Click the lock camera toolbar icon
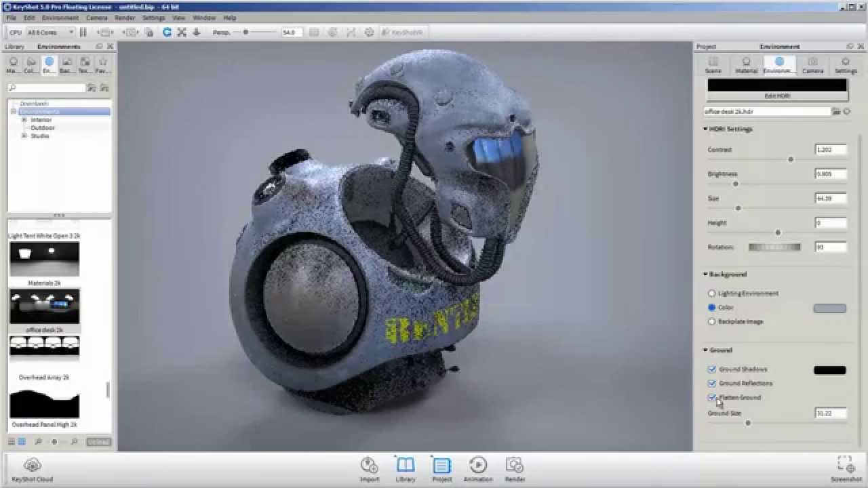 149,32
